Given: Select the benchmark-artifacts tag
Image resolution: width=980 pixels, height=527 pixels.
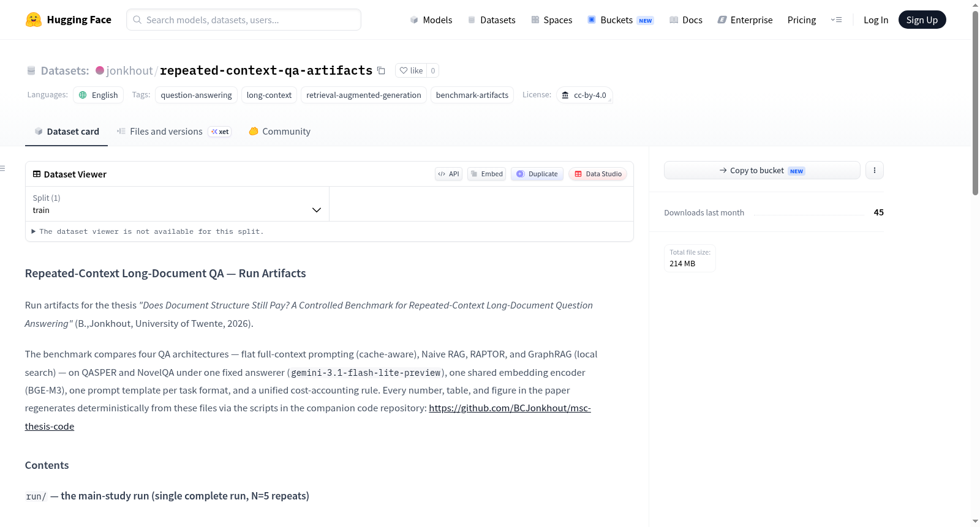Looking at the screenshot, I should tap(472, 95).
